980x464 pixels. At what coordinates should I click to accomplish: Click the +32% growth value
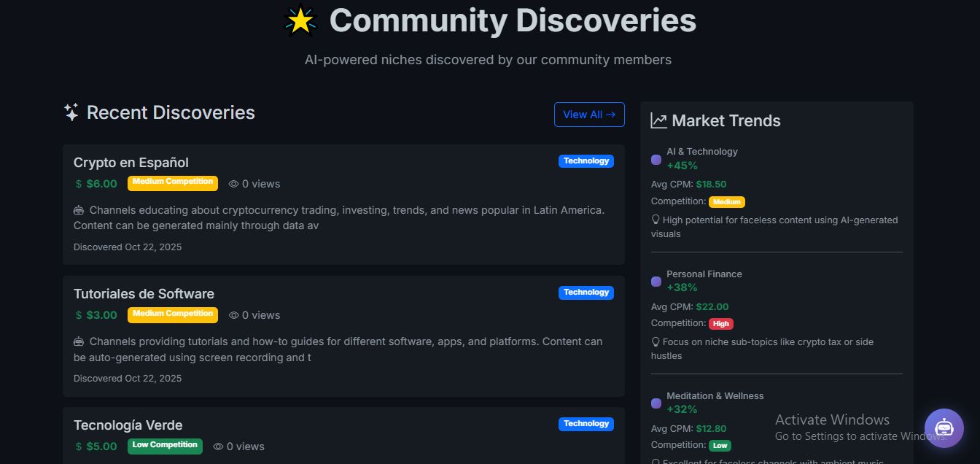682,409
